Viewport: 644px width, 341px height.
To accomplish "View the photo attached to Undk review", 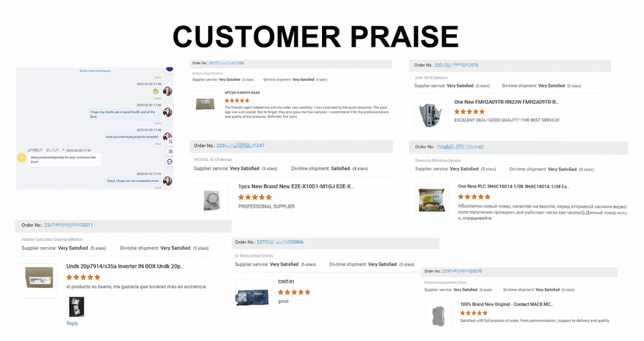I will coord(76,306).
